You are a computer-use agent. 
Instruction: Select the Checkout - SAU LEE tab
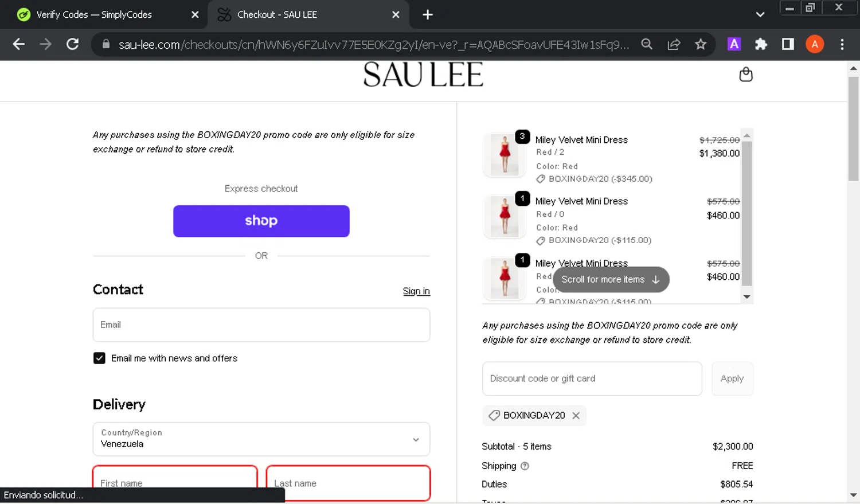[277, 15]
